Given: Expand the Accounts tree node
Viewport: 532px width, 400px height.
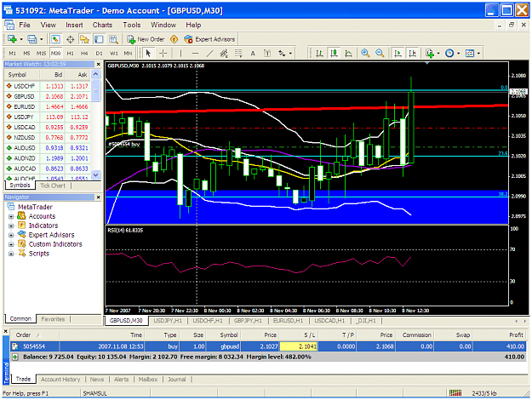Looking at the screenshot, I should coord(11,216).
